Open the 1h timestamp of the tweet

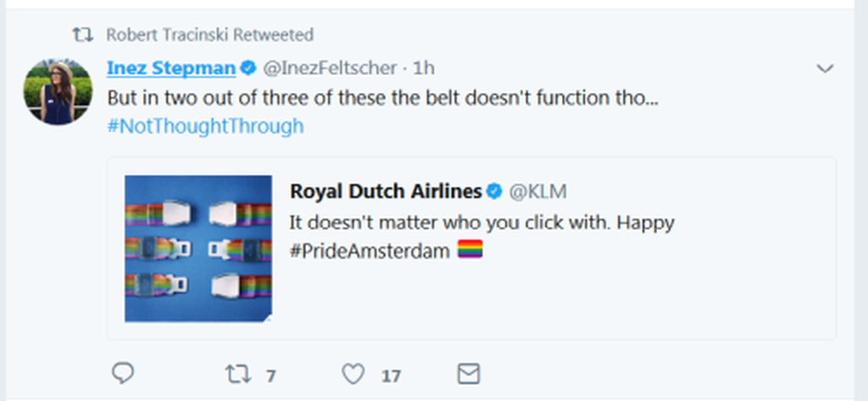click(x=423, y=68)
